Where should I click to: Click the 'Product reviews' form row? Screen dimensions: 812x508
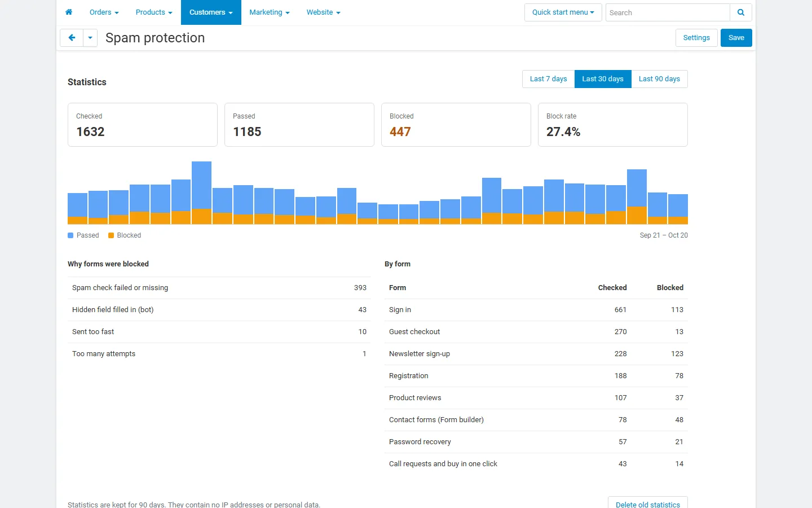pos(536,398)
